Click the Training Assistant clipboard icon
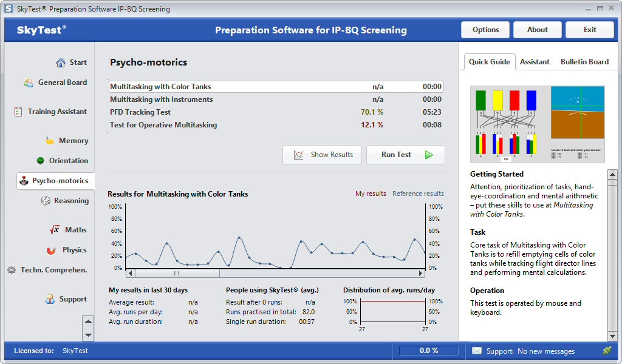The width and height of the screenshot is (622, 364). click(x=18, y=112)
